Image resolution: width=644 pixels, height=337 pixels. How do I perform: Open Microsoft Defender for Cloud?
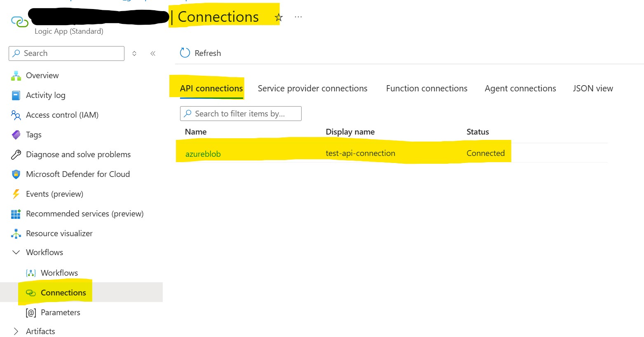[x=78, y=174]
